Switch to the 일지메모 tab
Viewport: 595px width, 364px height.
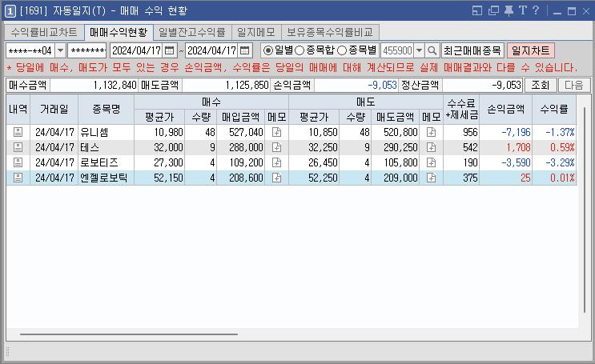[256, 33]
